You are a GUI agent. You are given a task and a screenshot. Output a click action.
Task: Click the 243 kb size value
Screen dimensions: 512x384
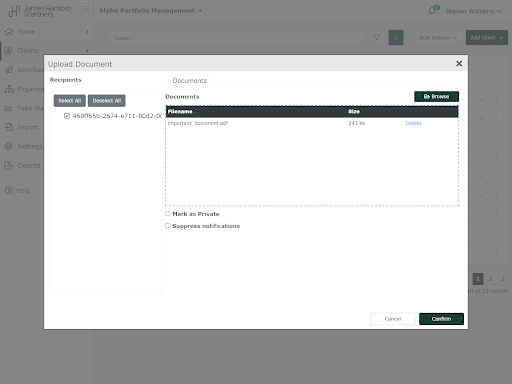357,123
